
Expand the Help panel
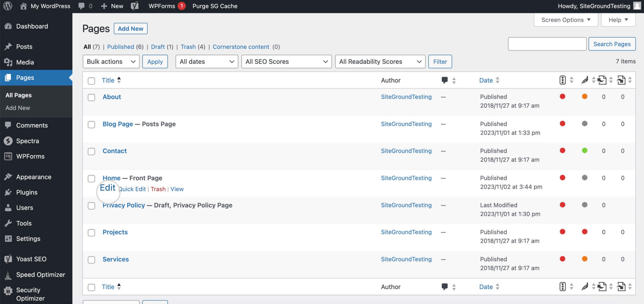click(x=618, y=20)
